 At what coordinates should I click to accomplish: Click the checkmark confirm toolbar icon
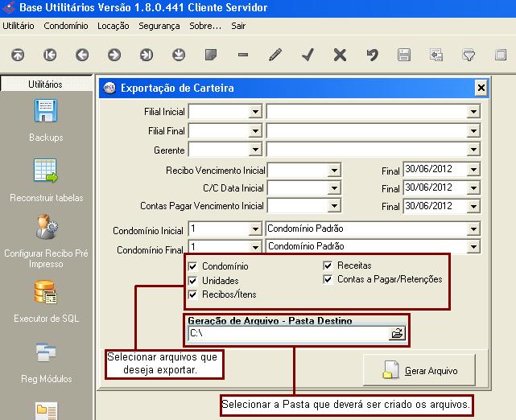tap(307, 55)
